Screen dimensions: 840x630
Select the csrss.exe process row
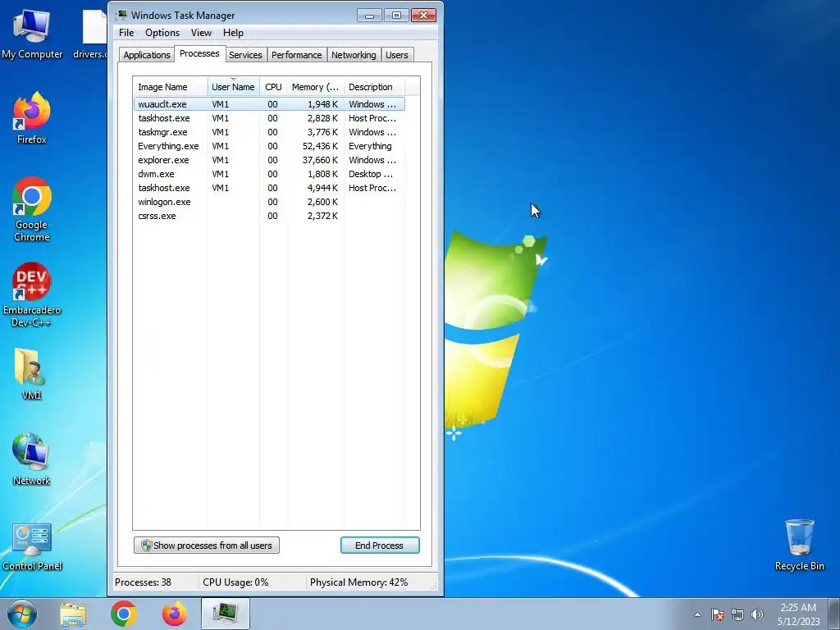pos(269,216)
